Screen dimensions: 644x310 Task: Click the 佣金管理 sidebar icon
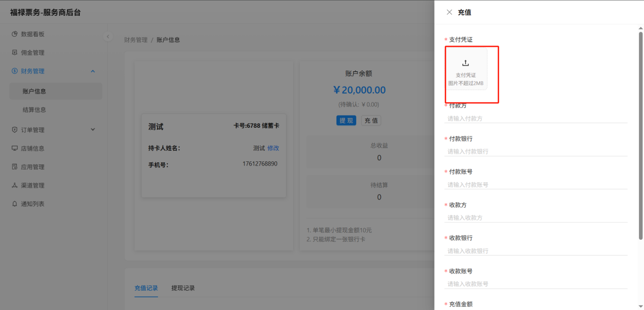[15, 52]
